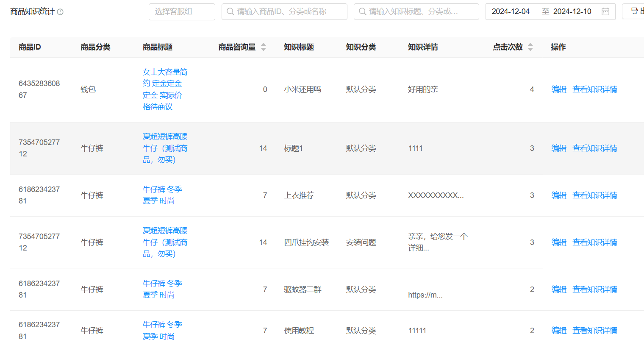Select the end date 2024-12-10

tap(572, 11)
